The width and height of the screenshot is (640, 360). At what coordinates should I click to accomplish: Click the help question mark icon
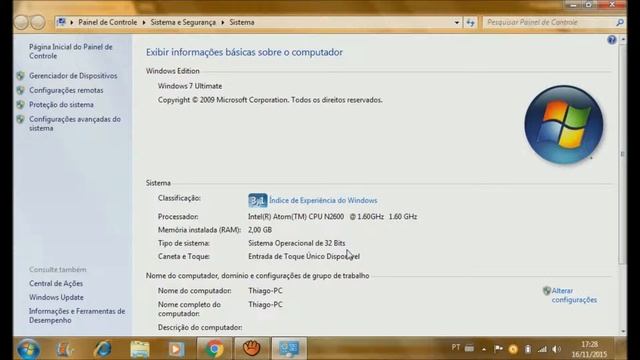[x=611, y=40]
